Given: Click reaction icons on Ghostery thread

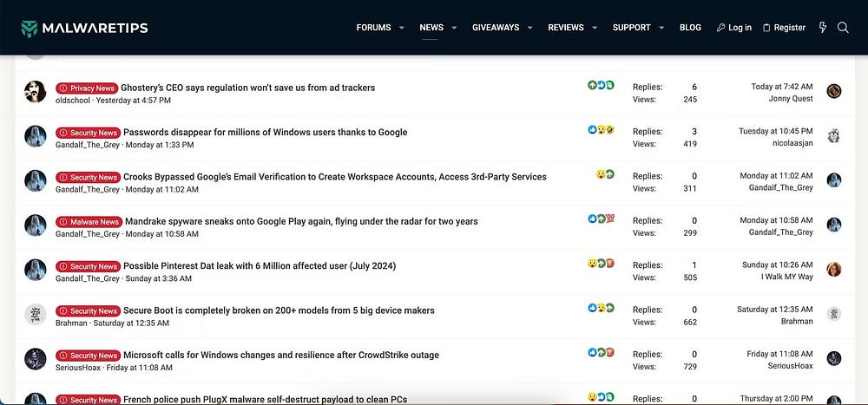Looking at the screenshot, I should (x=601, y=85).
